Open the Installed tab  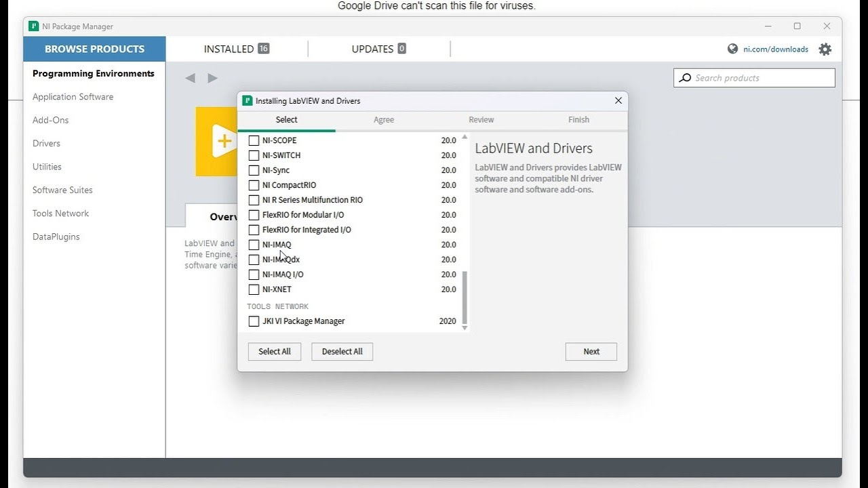(237, 49)
